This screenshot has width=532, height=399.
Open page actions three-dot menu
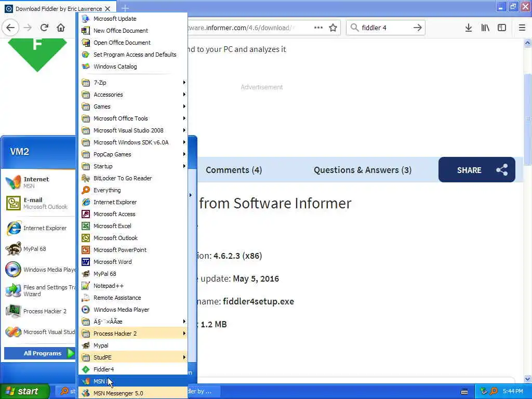point(318,28)
